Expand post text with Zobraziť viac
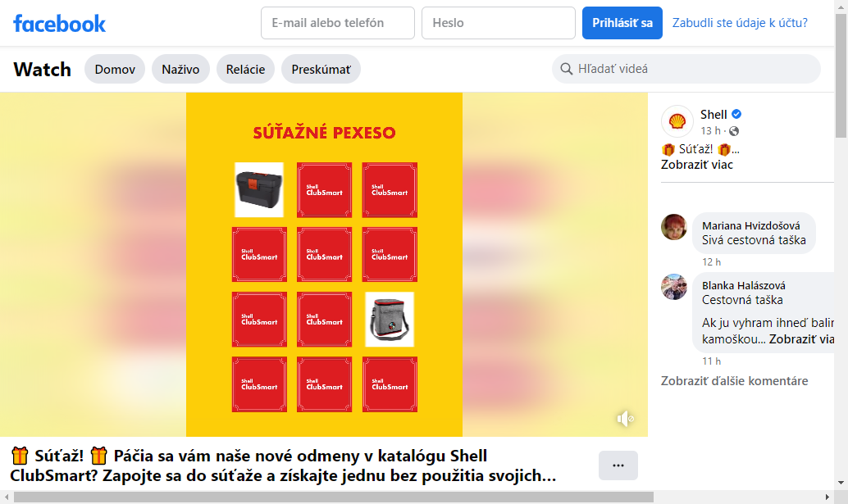The height and width of the screenshot is (504, 848). pos(696,165)
